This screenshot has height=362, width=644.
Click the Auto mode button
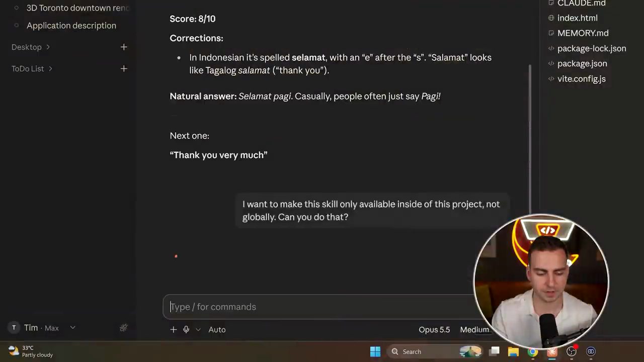pyautogui.click(x=217, y=329)
